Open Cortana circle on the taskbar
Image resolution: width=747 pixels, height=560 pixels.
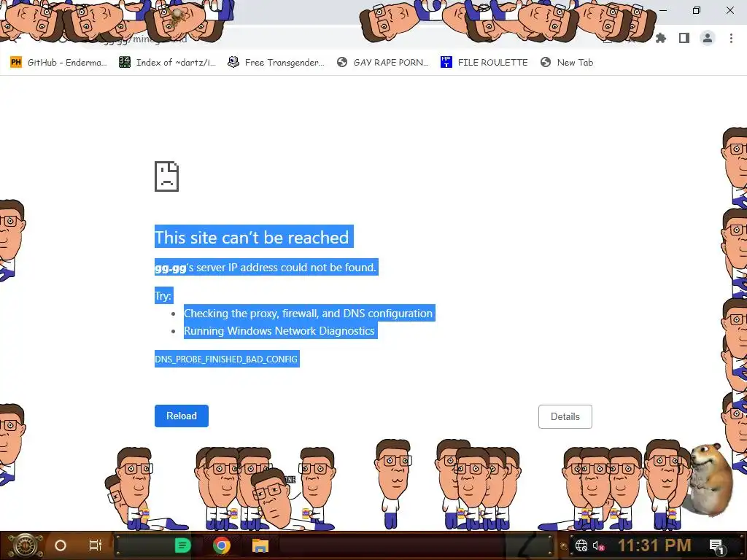coord(61,545)
